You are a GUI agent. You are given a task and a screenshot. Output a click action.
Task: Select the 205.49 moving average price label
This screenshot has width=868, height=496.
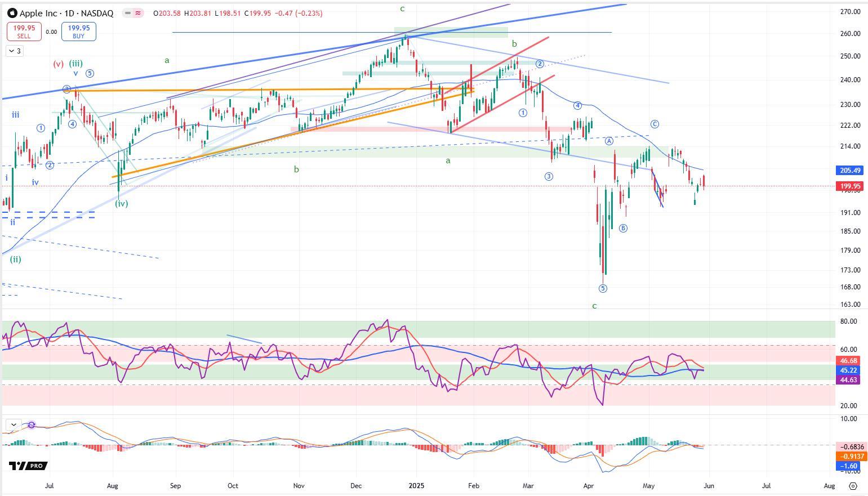click(850, 171)
